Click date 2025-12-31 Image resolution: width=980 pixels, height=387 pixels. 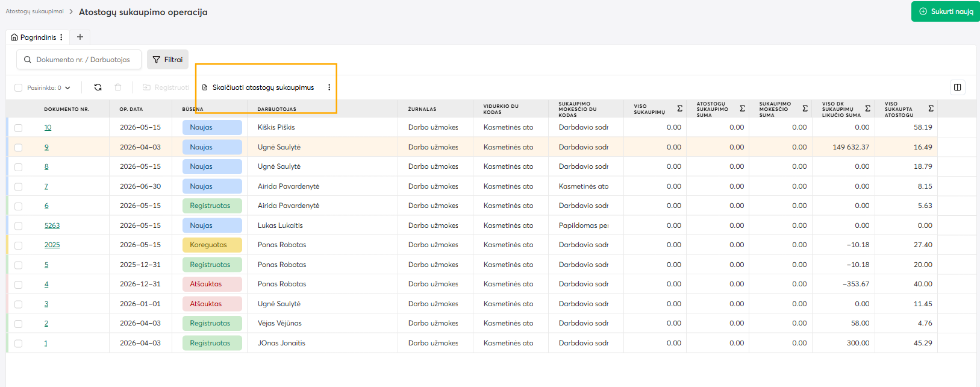[140, 265]
